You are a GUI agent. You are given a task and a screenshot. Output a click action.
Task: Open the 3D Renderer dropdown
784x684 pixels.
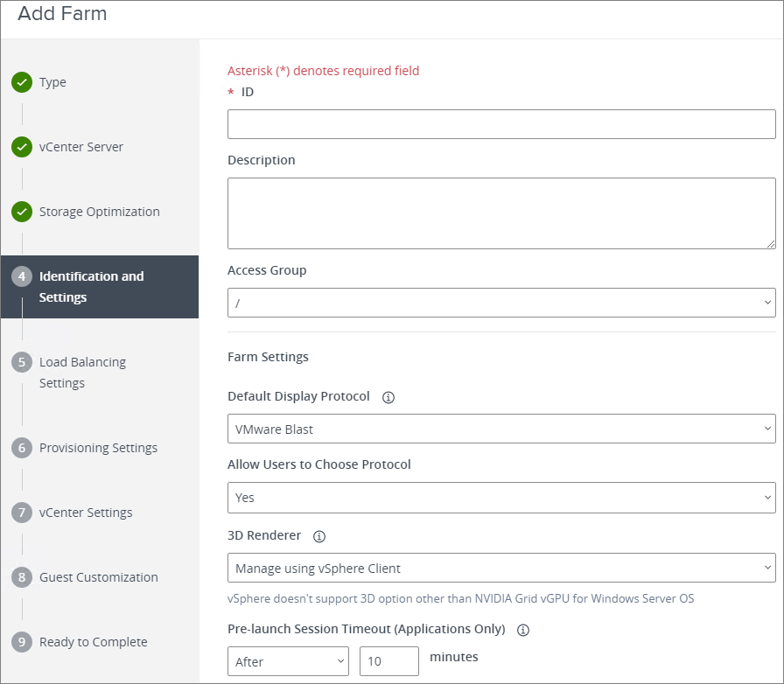(500, 568)
